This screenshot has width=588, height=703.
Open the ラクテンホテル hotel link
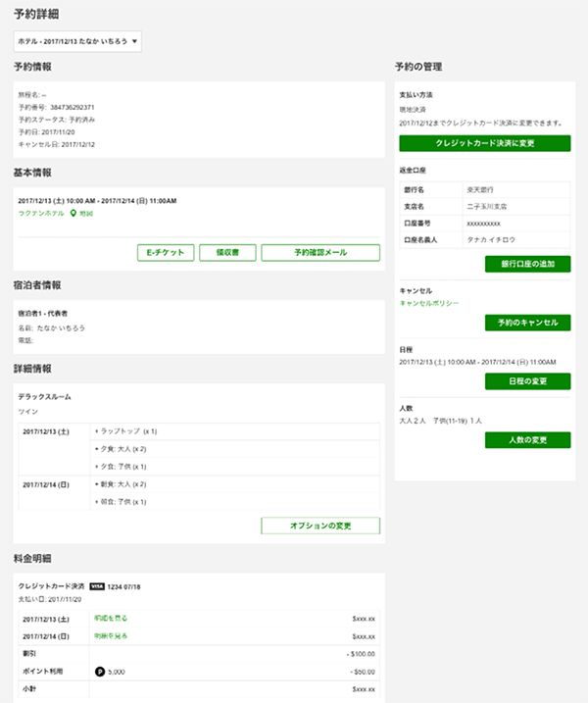pos(41,212)
